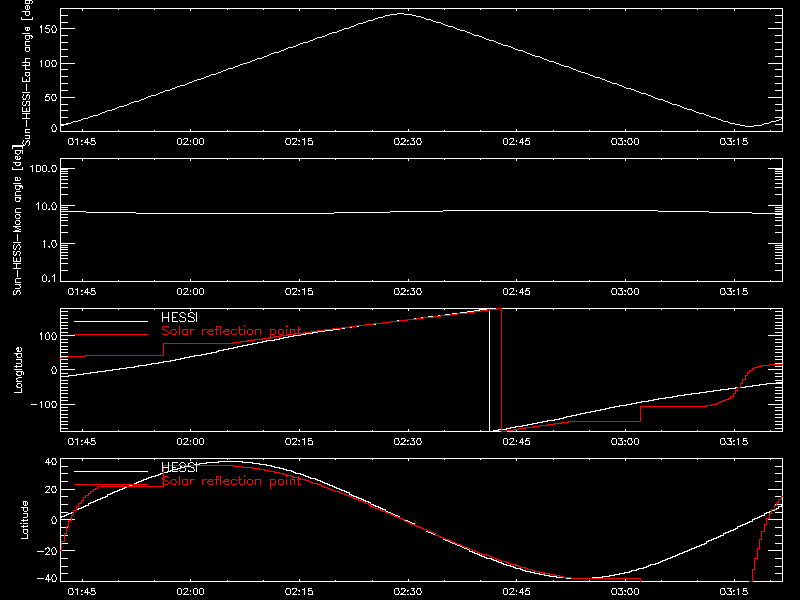Click the 02:00 time label under Latitude plot

click(190, 592)
